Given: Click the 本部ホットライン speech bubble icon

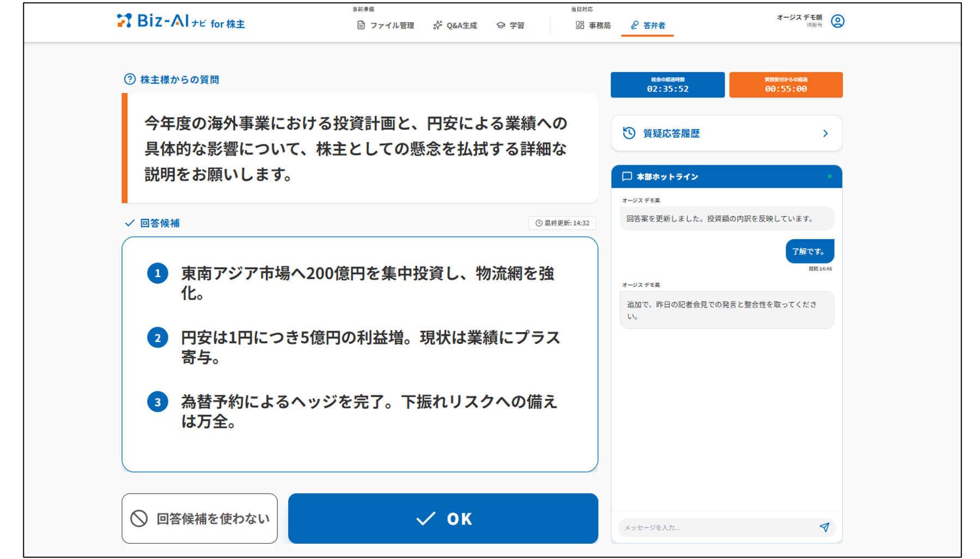Looking at the screenshot, I should (628, 176).
